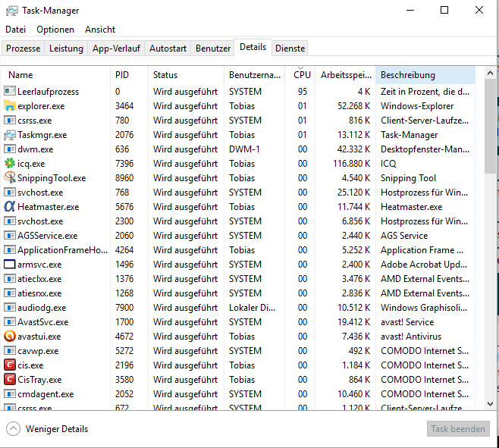Click the Windows Graphisoli... description
Image resolution: width=499 pixels, height=448 pixels.
coord(424,307)
